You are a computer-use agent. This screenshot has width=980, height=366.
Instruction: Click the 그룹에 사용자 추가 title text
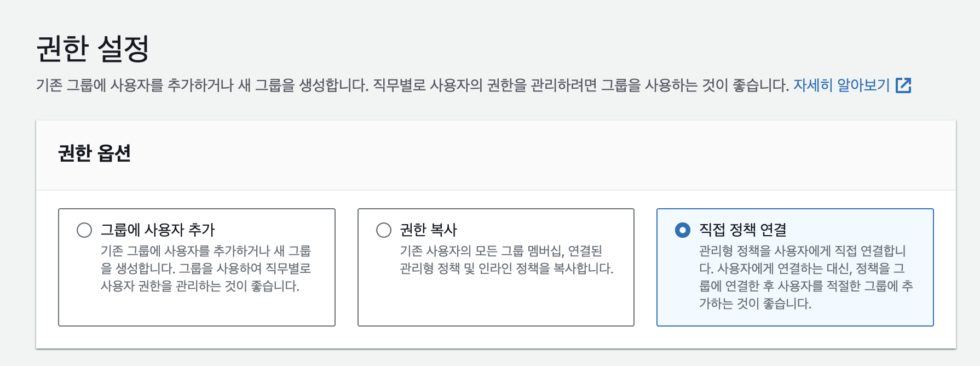click(158, 230)
